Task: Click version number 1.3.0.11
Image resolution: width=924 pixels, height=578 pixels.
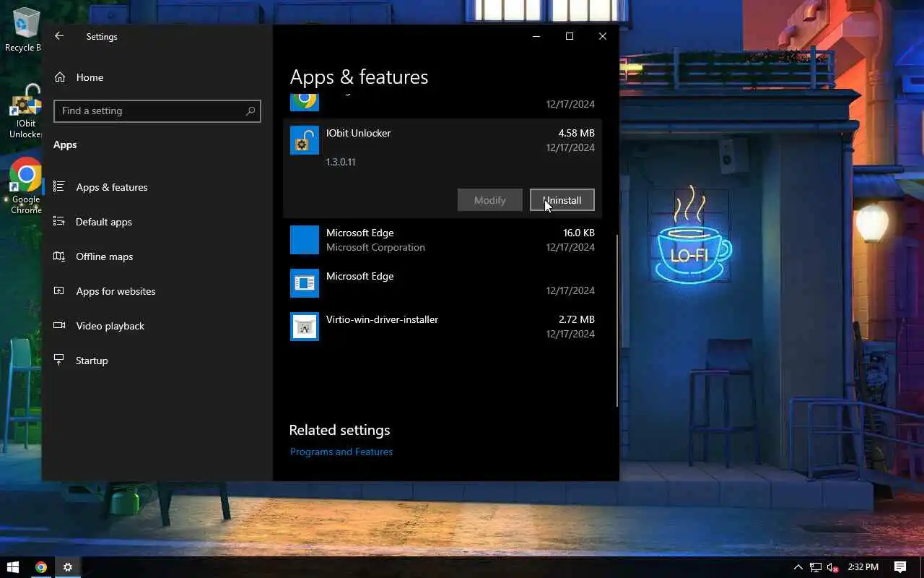Action: (x=341, y=162)
